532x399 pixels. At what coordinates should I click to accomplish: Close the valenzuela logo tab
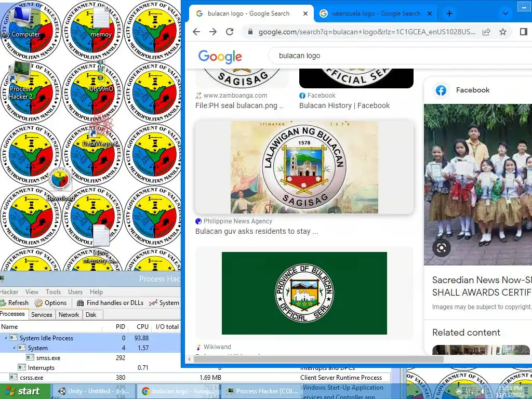(430, 14)
